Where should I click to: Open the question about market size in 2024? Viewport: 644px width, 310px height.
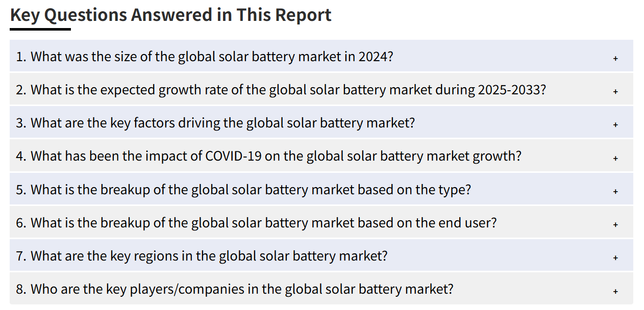coord(205,56)
